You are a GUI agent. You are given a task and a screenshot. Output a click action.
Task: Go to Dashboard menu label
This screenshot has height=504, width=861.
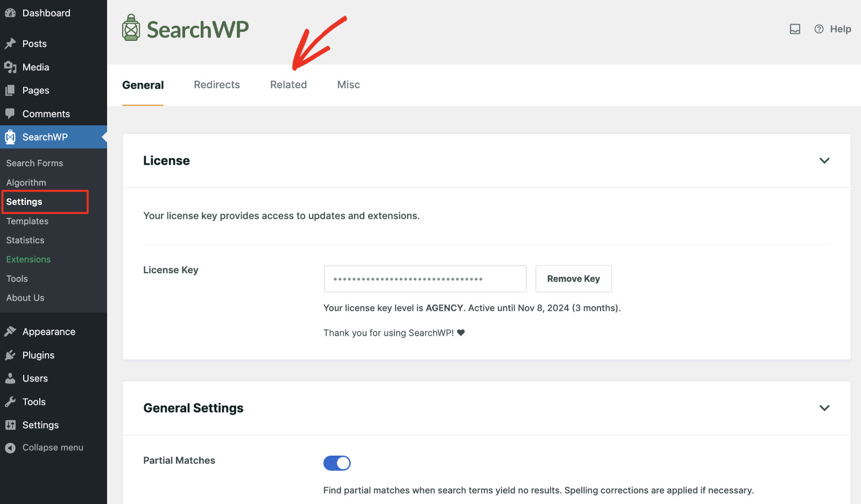pos(46,13)
